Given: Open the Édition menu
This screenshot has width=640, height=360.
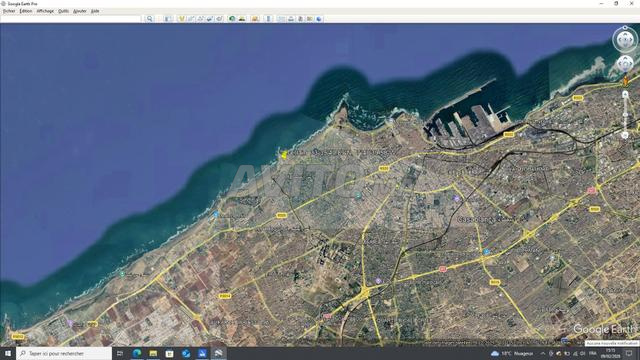Looking at the screenshot, I should click(x=26, y=11).
